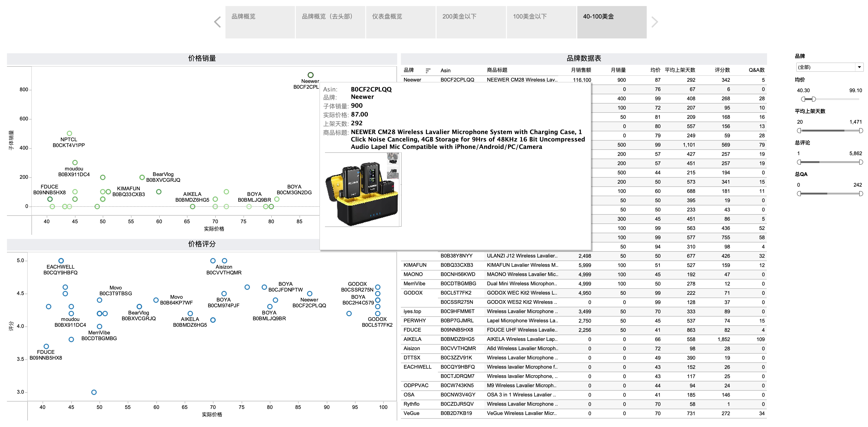Viewport: 868px width, 427px height.
Task: Select the DTTSX brand cell
Action: click(412, 358)
